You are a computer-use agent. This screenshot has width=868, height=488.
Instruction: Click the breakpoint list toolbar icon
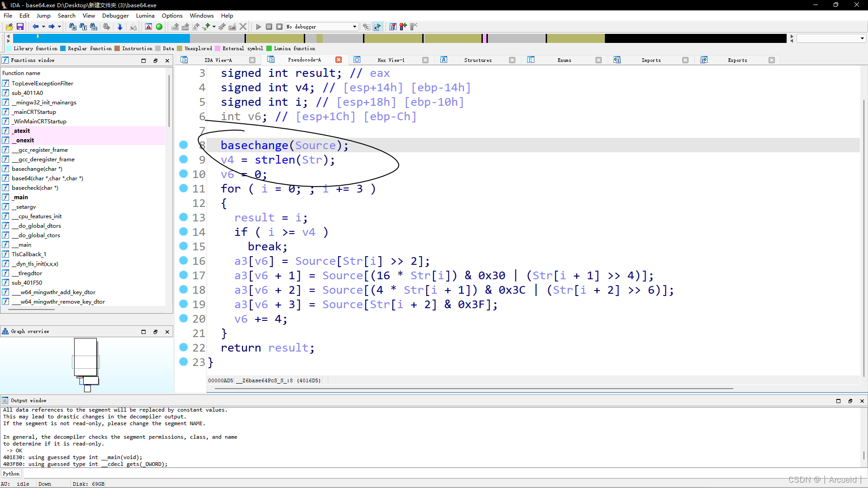(x=392, y=27)
